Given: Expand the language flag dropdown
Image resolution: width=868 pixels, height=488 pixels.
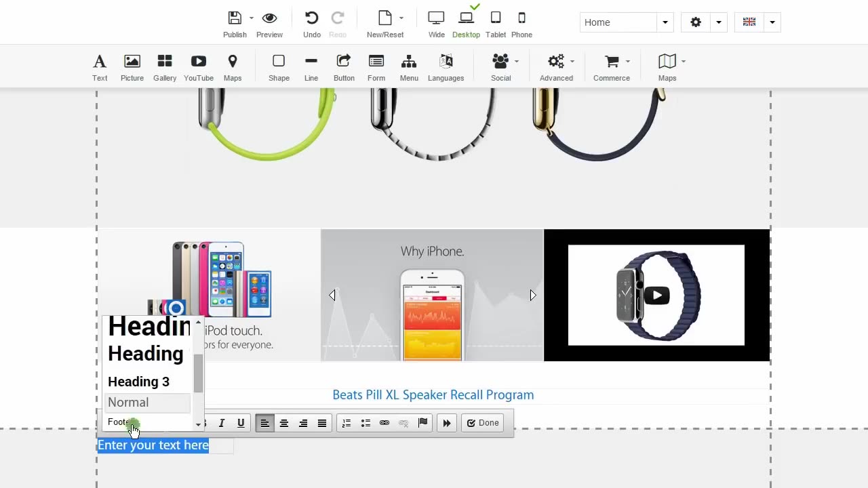Looking at the screenshot, I should (772, 22).
